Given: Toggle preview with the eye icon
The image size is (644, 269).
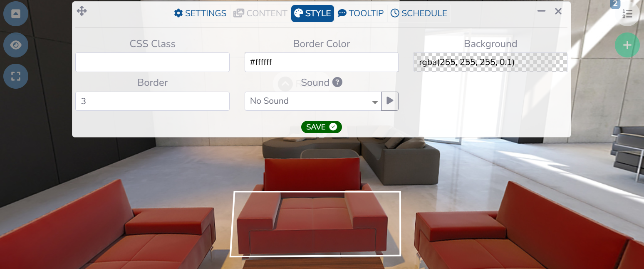Looking at the screenshot, I should tap(16, 45).
